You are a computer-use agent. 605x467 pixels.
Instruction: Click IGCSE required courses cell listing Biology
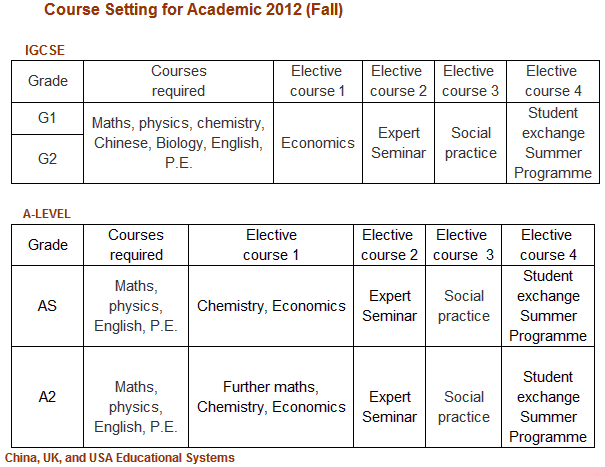click(x=178, y=143)
